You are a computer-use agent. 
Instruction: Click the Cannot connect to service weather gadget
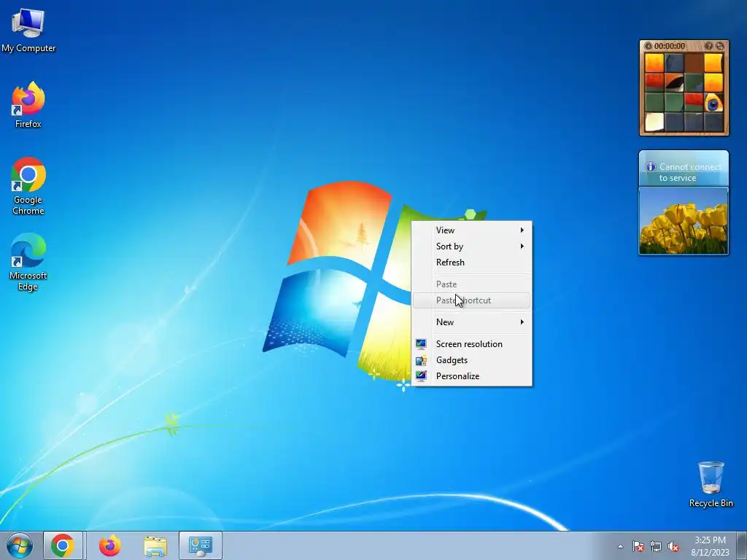pyautogui.click(x=684, y=168)
